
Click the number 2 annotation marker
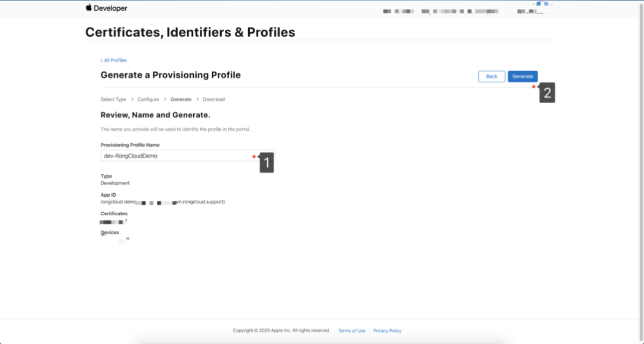click(x=547, y=93)
